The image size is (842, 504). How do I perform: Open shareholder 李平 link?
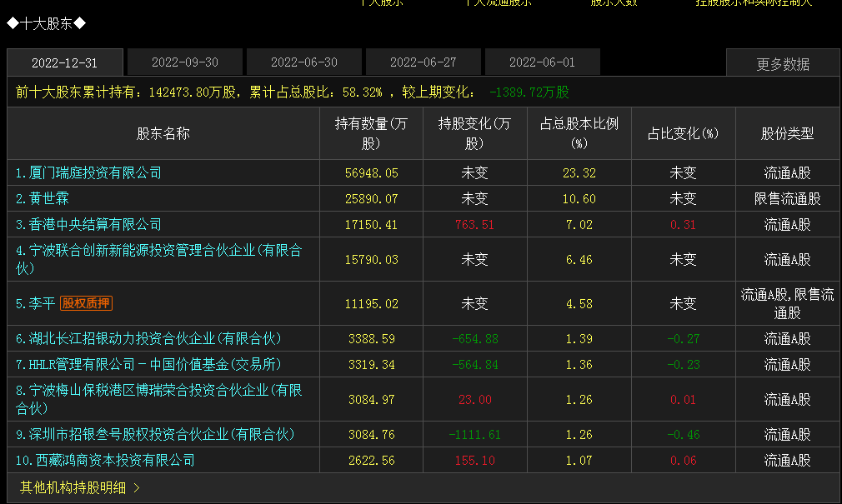pyautogui.click(x=36, y=303)
